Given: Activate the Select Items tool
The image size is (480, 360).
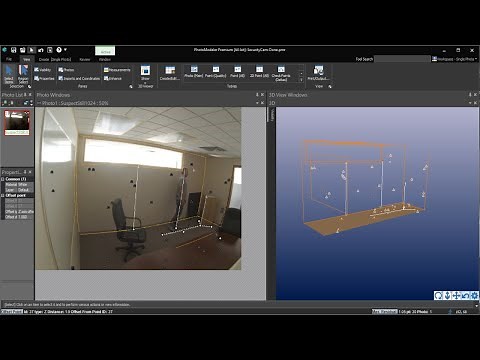Looking at the screenshot, I should pyautogui.click(x=9, y=74).
